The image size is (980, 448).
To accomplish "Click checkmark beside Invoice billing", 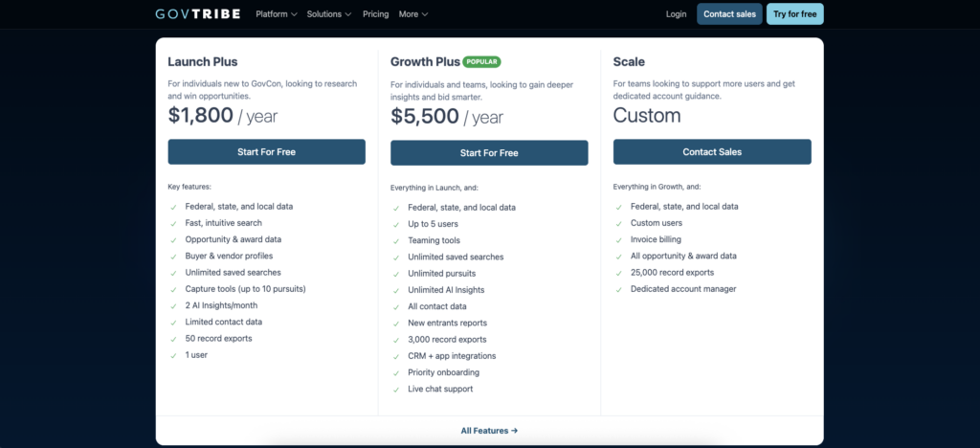I will (x=618, y=239).
